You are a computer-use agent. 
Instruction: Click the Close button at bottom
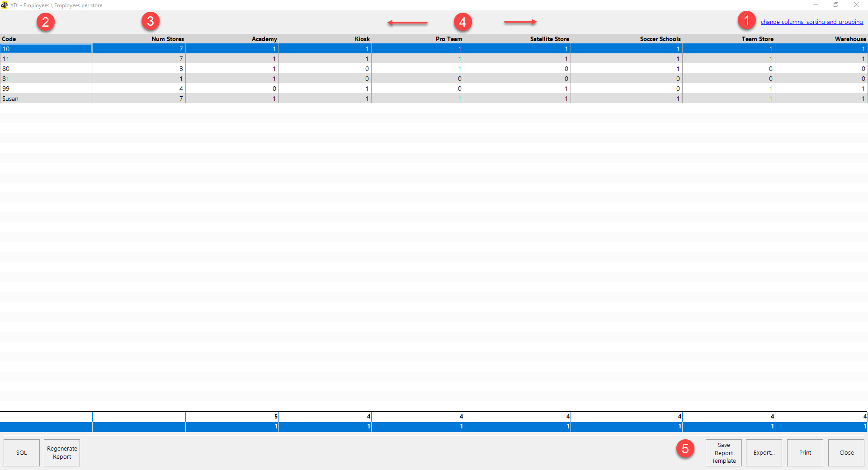846,452
